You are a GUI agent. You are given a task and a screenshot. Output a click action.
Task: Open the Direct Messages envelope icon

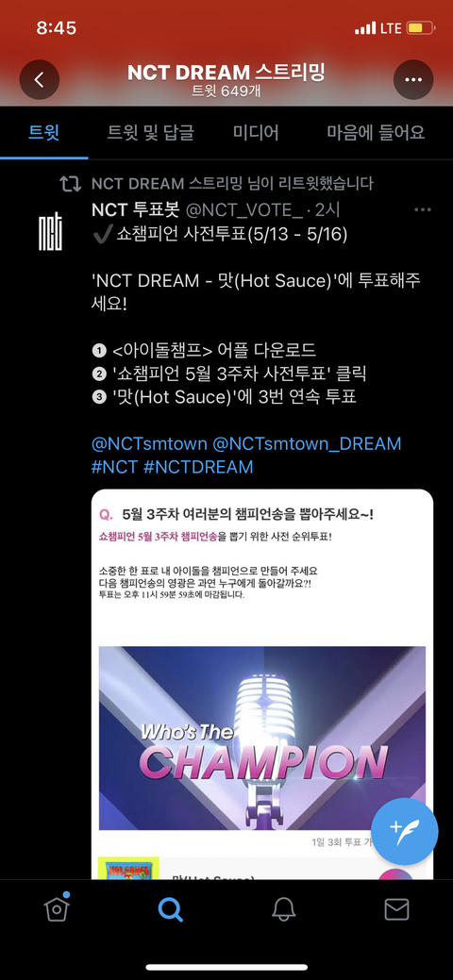coord(396,909)
